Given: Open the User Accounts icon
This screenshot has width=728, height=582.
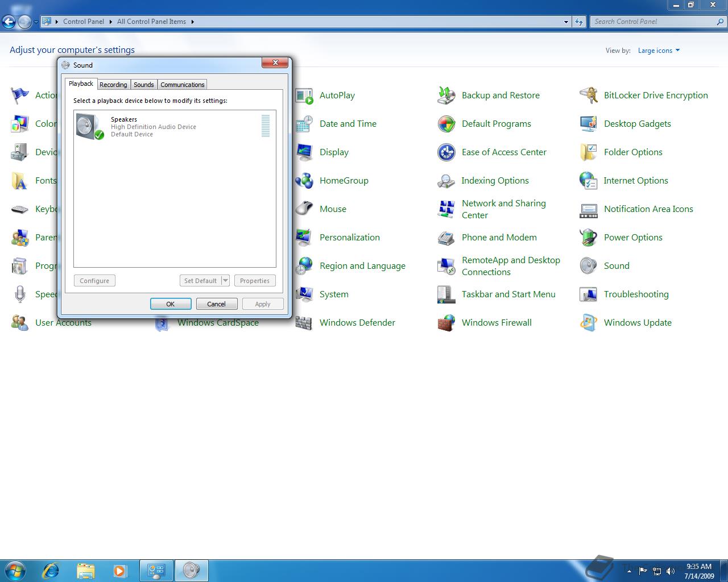Looking at the screenshot, I should point(20,323).
